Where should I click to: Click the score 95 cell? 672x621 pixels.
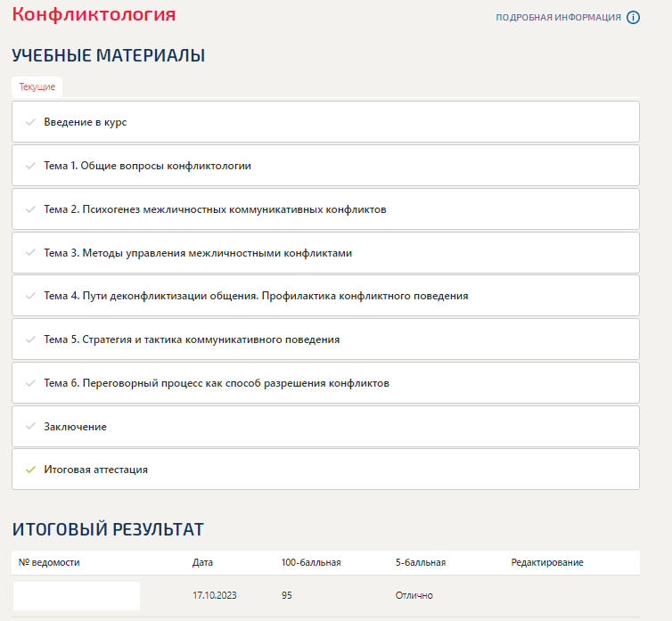point(287,595)
